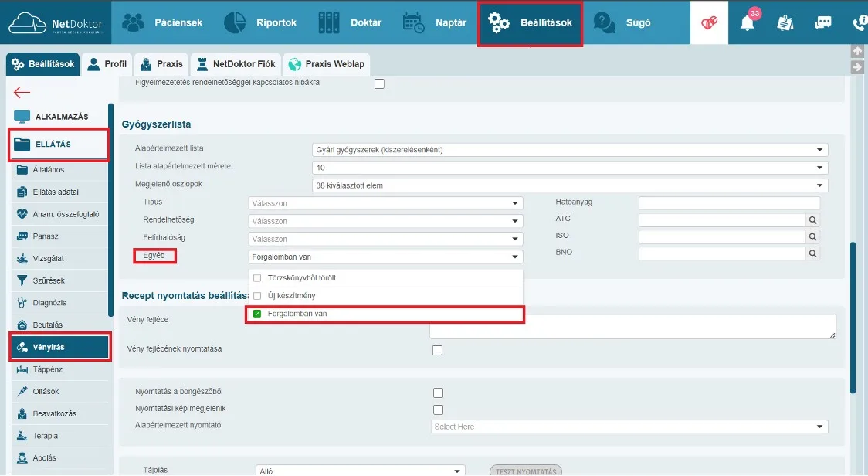The image size is (868, 476).
Task: Collapse the Egyéb dropdown
Action: tap(385, 257)
